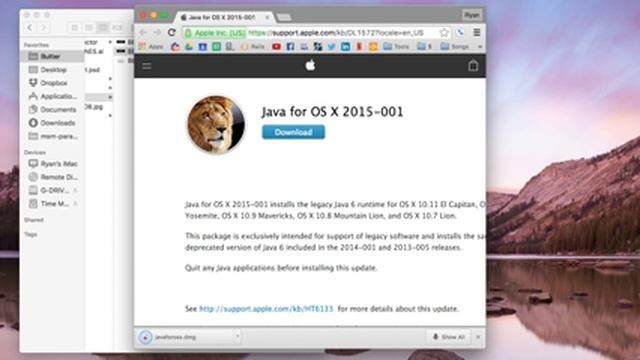Select G-DRIVE in Finder sidebar
The image size is (640, 360).
click(x=52, y=191)
